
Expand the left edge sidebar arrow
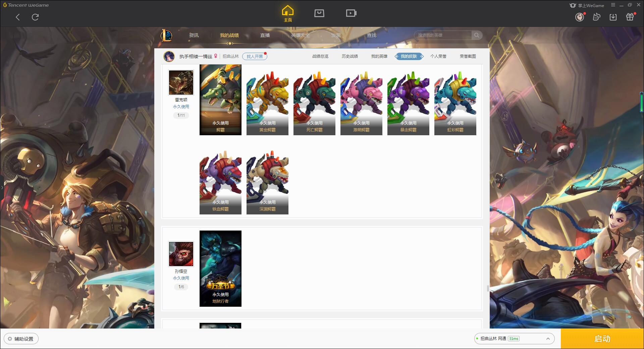click(2, 187)
